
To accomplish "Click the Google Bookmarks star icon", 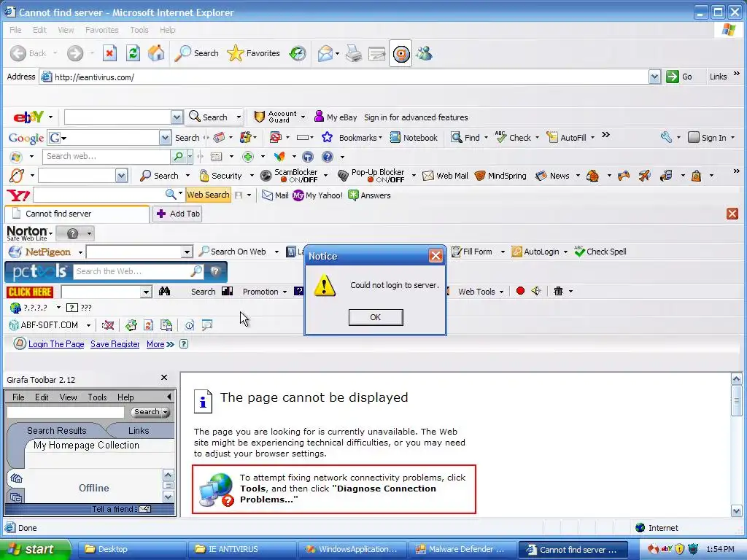I will [327, 138].
